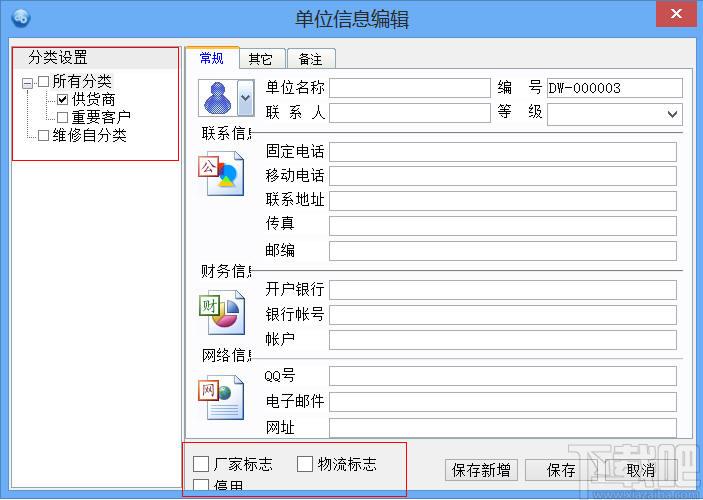703x500 pixels.
Task: Click the 帐户 input field
Action: pyautogui.click(x=503, y=340)
